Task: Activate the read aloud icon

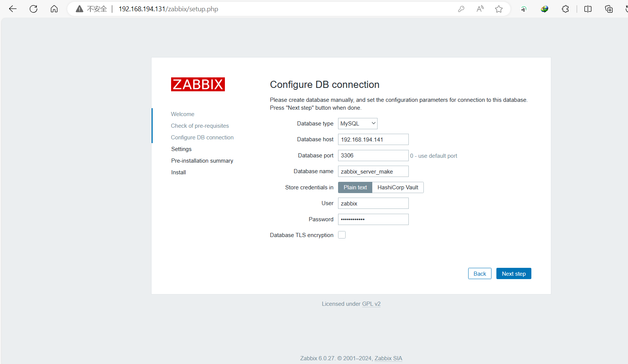Action: point(480,9)
